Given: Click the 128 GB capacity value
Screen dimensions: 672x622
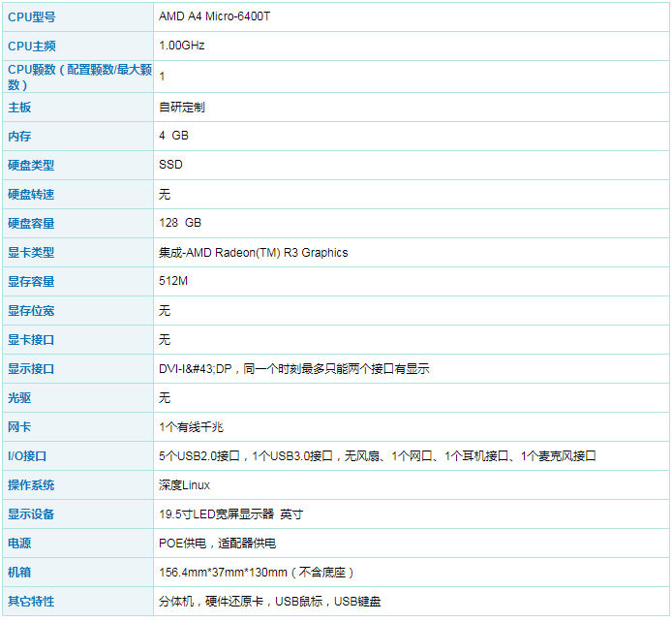Looking at the screenshot, I should (x=180, y=223).
